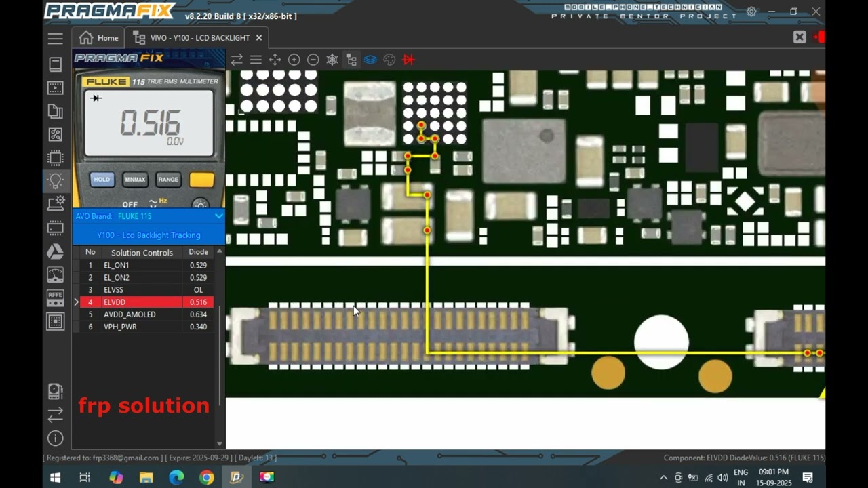Image resolution: width=868 pixels, height=488 pixels.
Task: Show hidden system tray icons chevron
Action: tap(663, 477)
